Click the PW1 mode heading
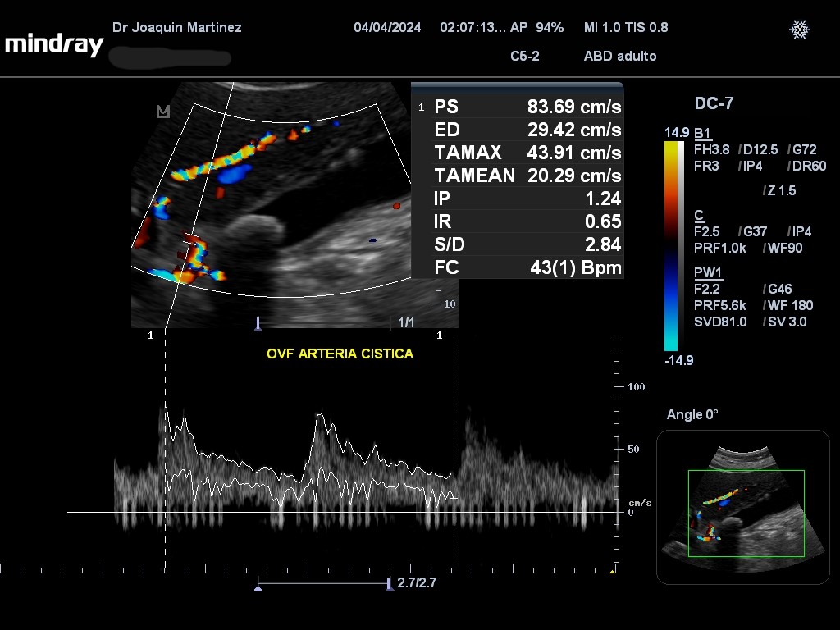840x630 pixels. [x=708, y=272]
